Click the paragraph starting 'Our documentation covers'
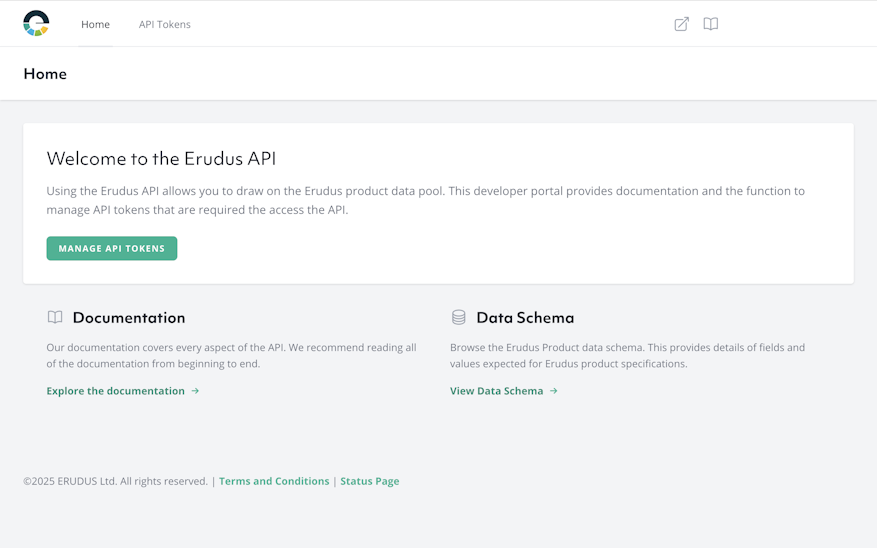Viewport: 877px width, 548px height. tap(232, 356)
